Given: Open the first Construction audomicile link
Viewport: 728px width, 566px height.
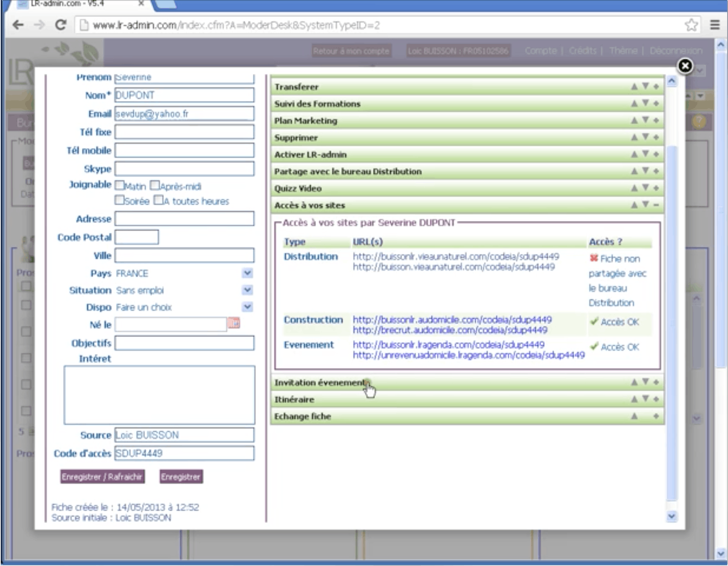Looking at the screenshot, I should 452,320.
